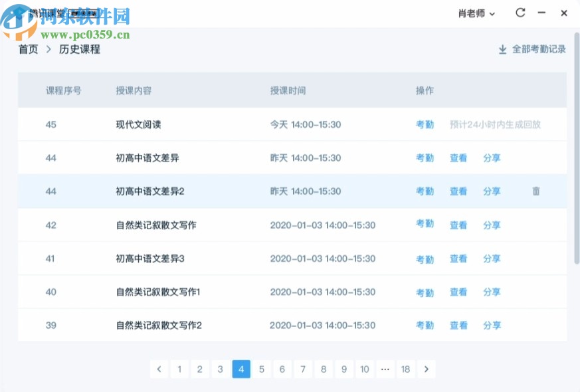This screenshot has height=392, width=580.
Task: Open the 历史课程 breadcrumb item
Action: pyautogui.click(x=79, y=49)
